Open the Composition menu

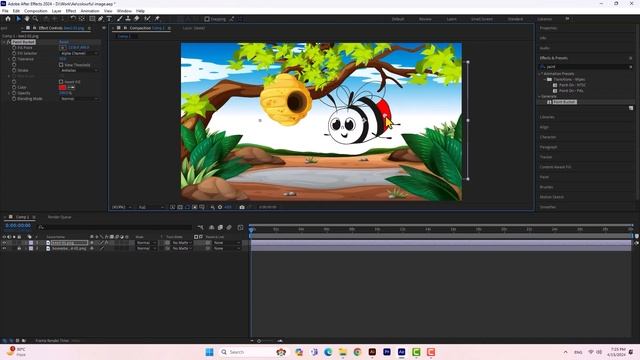pyautogui.click(x=36, y=11)
